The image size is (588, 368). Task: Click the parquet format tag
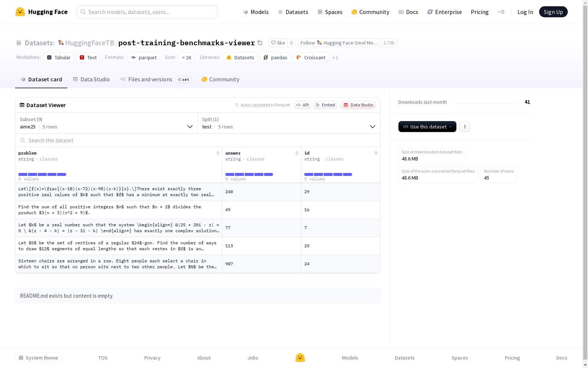[x=144, y=57]
